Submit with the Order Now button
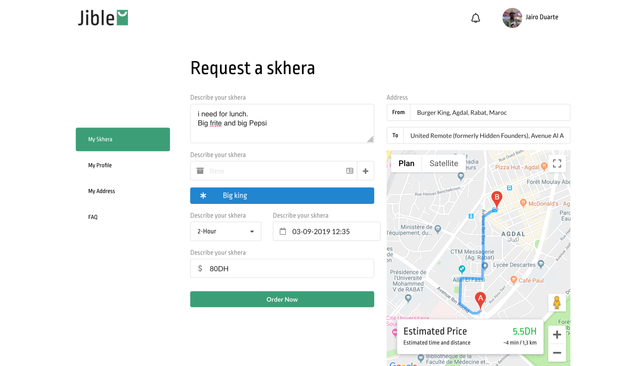Screen dimensions: 640x366 (x=282, y=299)
